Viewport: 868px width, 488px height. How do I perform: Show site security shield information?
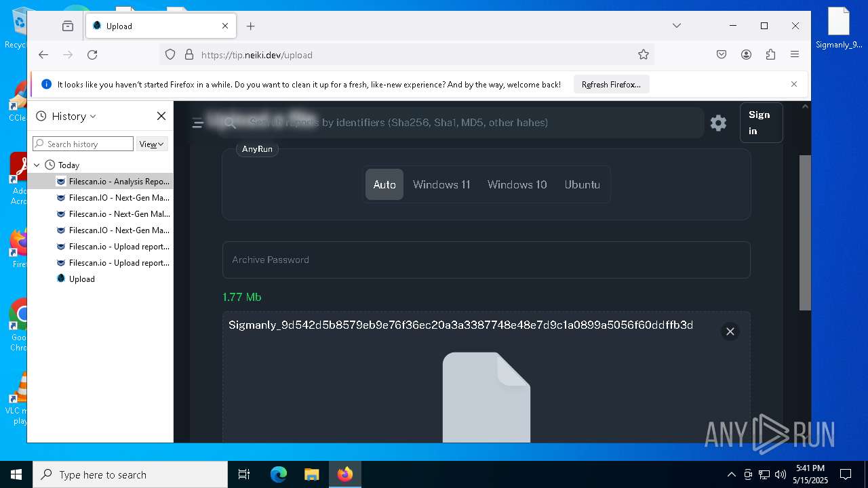pos(170,55)
